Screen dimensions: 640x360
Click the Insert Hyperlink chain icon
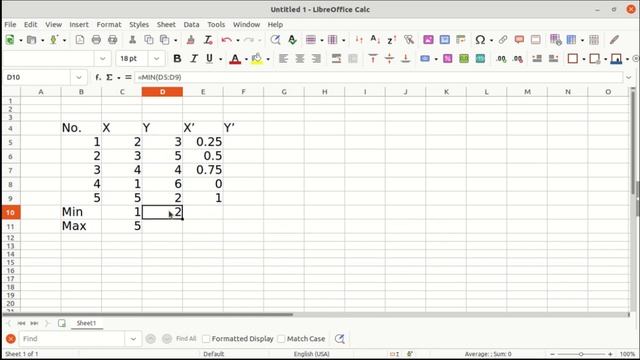[x=503, y=40]
